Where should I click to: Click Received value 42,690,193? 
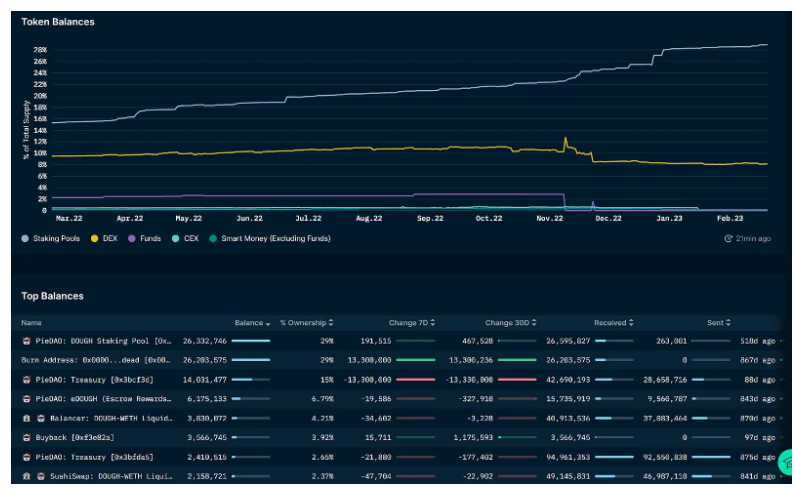568,380
